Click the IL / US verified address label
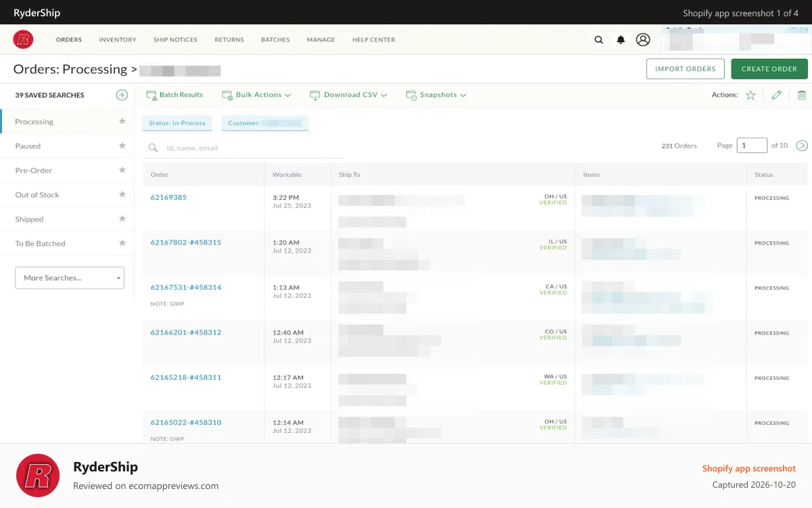This screenshot has height=508, width=812. [554, 245]
